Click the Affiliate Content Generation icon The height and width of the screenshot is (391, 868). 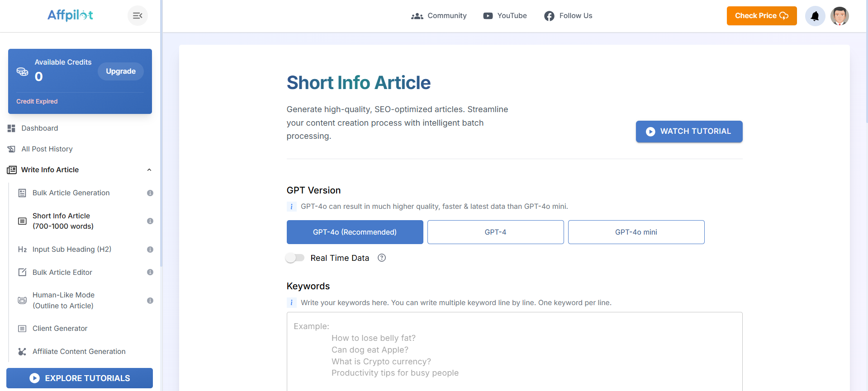22,352
